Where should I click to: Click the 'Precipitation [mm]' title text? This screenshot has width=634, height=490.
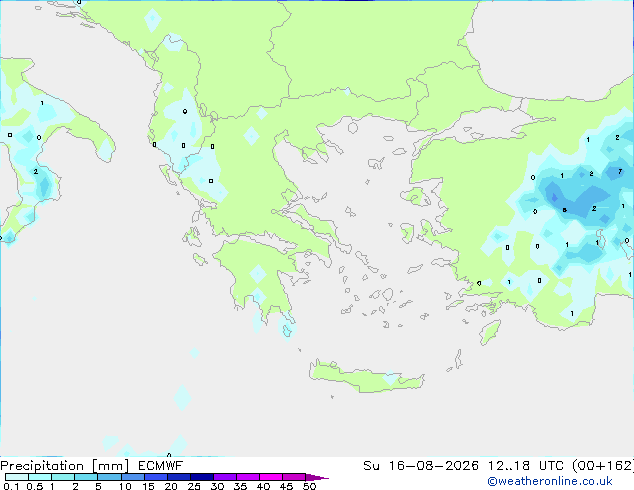coord(64,466)
